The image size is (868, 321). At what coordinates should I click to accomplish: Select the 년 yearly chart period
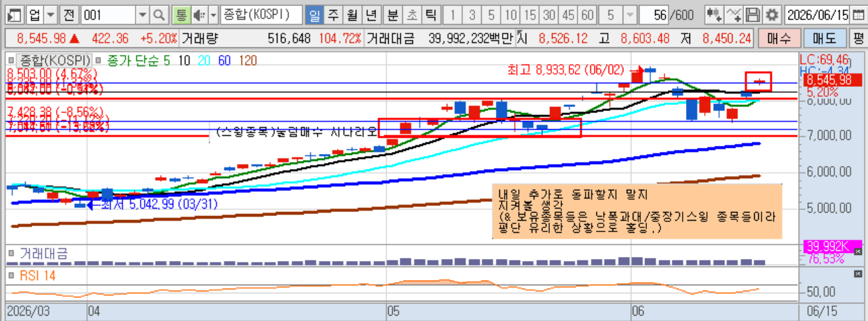(370, 14)
